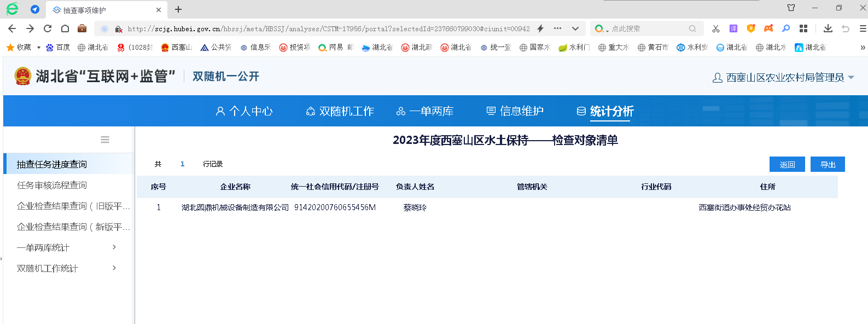Open the 百度 bookmark
Image resolution: width=868 pixels, height=324 pixels.
tap(58, 48)
